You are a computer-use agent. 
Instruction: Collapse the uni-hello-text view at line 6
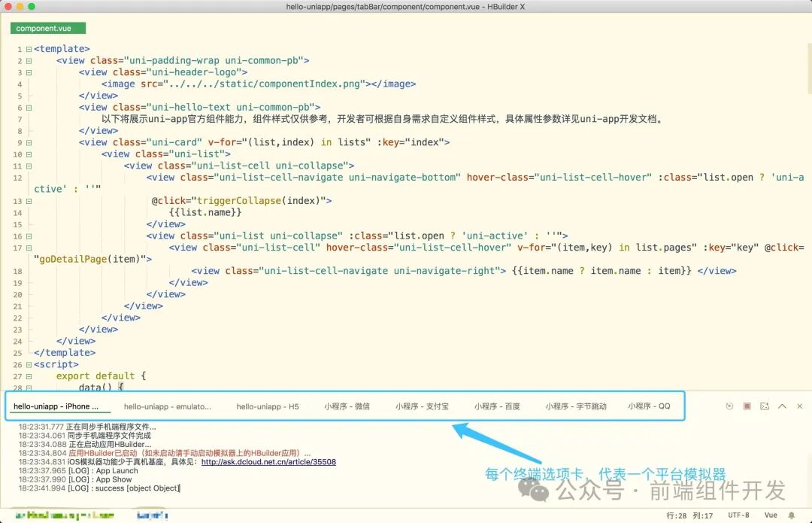[x=29, y=108]
